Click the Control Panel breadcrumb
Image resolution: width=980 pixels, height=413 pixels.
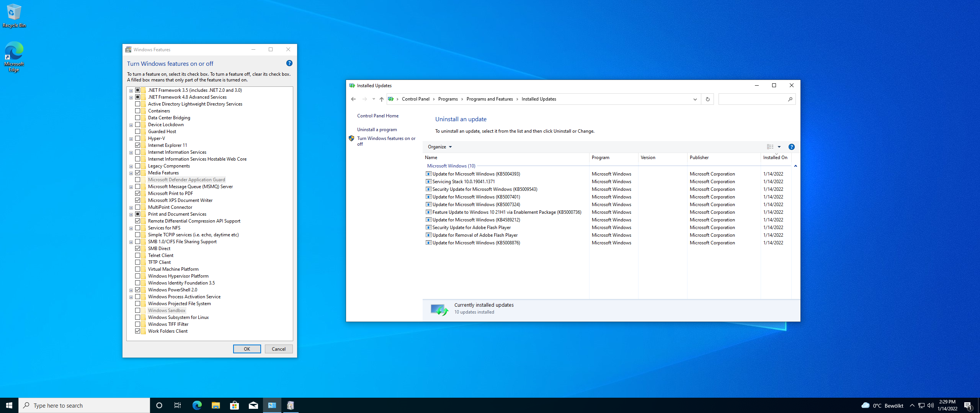[x=416, y=99]
